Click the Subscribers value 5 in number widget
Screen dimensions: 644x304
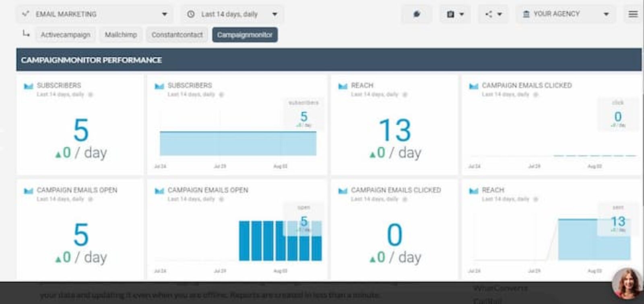tap(81, 130)
